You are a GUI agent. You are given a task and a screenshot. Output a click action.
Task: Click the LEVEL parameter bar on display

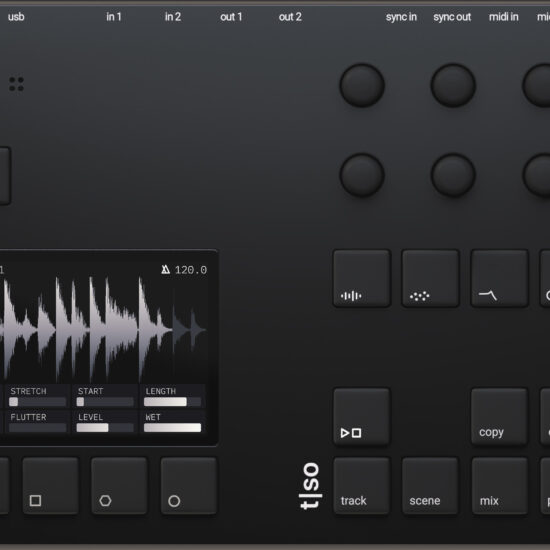105,428
